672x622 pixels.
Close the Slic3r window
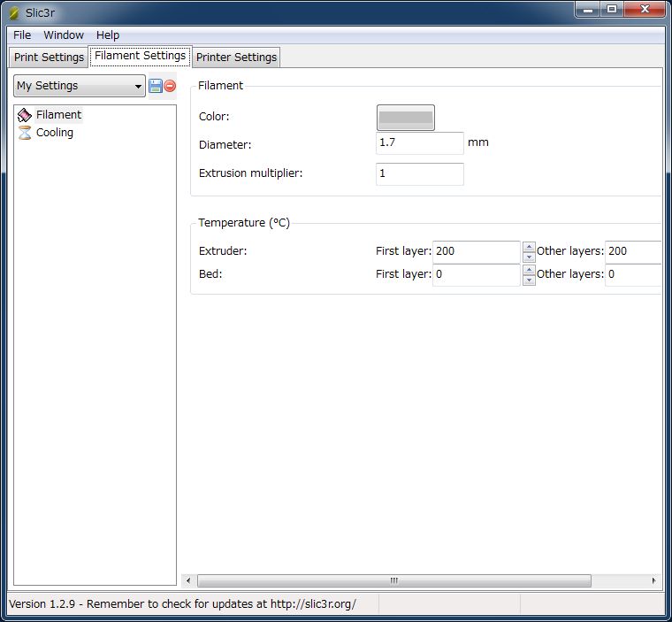pyautogui.click(x=645, y=10)
